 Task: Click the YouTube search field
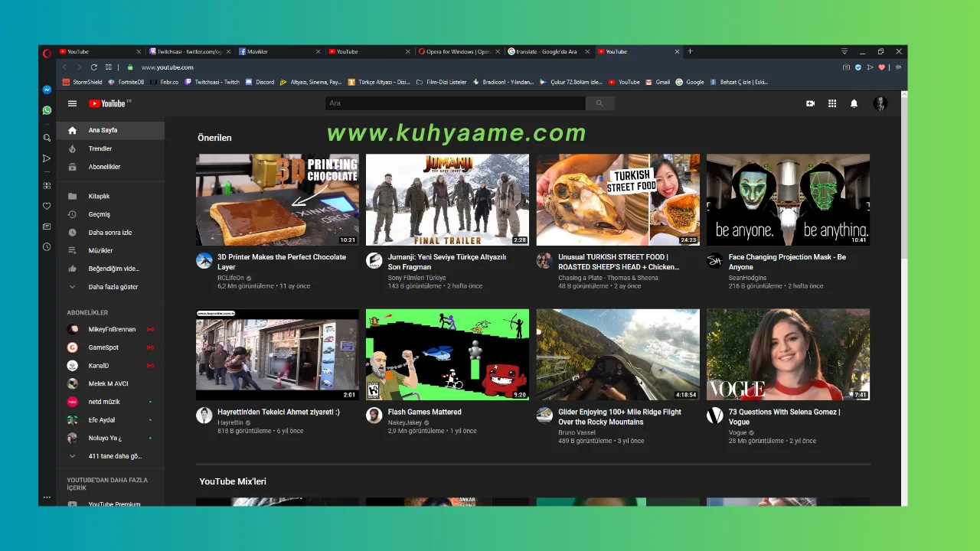[x=455, y=103]
